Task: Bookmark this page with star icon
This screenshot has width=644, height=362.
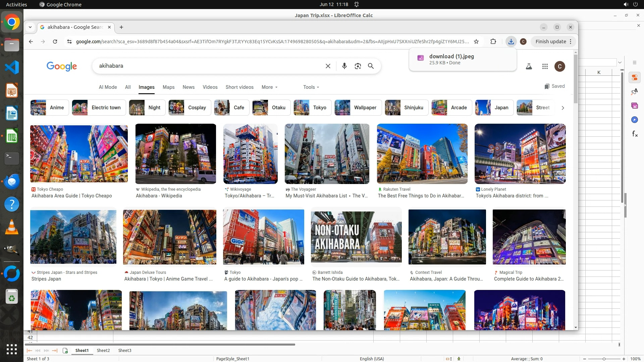Action: click(x=476, y=42)
